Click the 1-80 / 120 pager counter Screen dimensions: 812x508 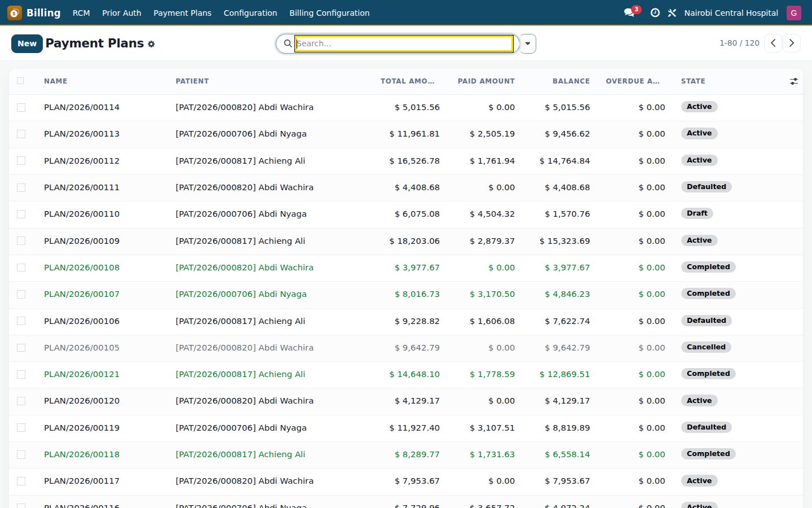pyautogui.click(x=739, y=43)
